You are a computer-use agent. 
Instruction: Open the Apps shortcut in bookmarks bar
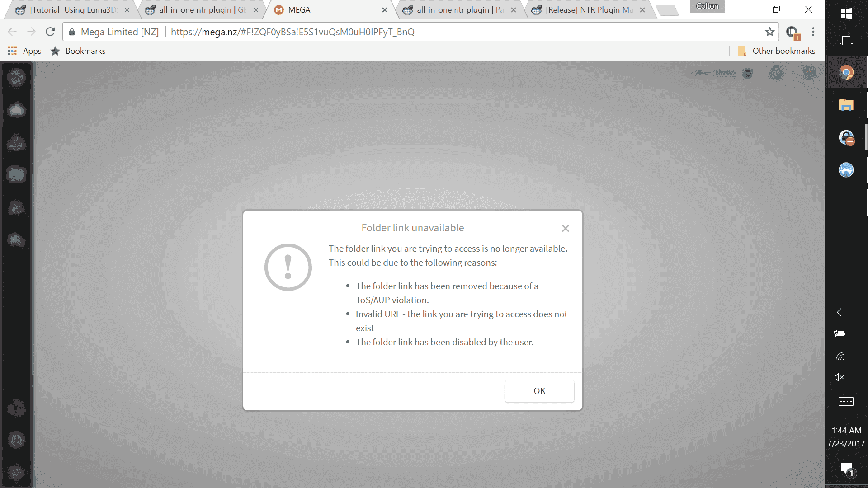(24, 51)
